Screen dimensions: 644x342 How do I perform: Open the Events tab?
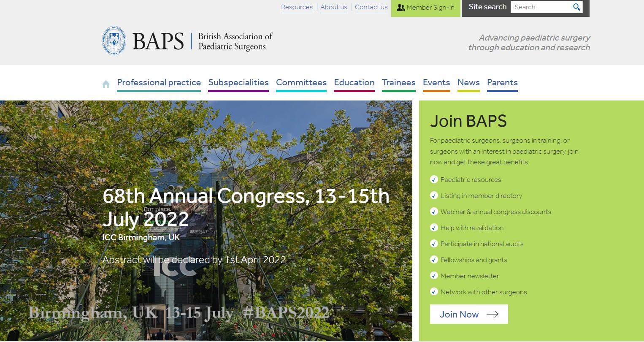click(x=436, y=82)
